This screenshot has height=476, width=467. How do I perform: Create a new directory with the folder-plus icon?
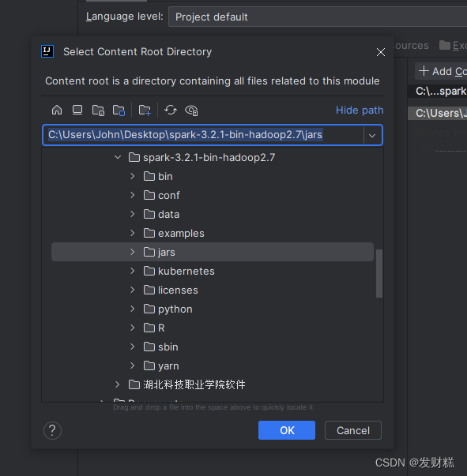coord(145,110)
